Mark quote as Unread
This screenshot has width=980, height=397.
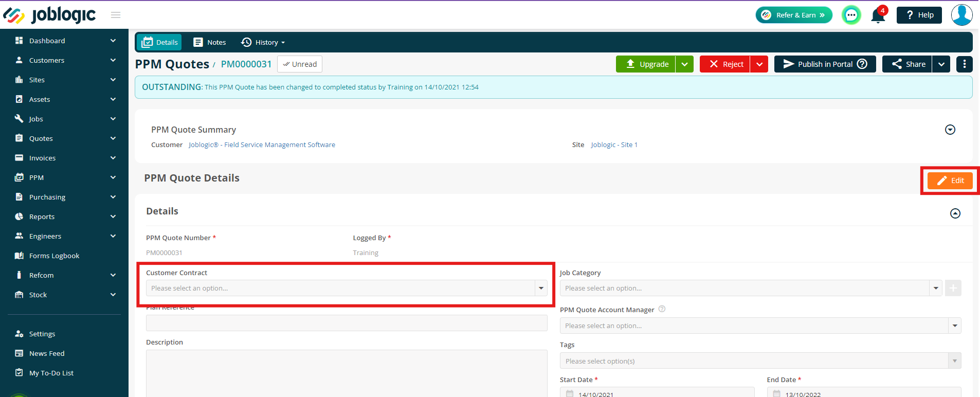coord(300,64)
